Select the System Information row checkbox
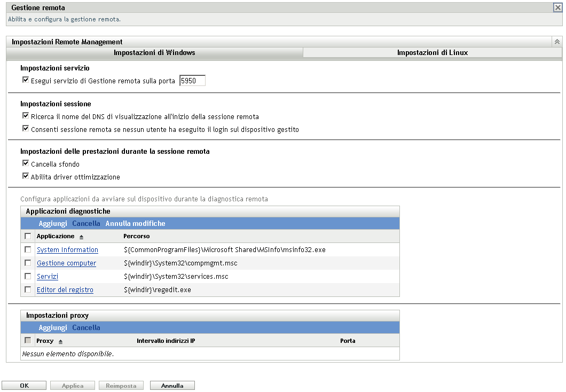This screenshot has height=392, width=566. click(x=28, y=249)
